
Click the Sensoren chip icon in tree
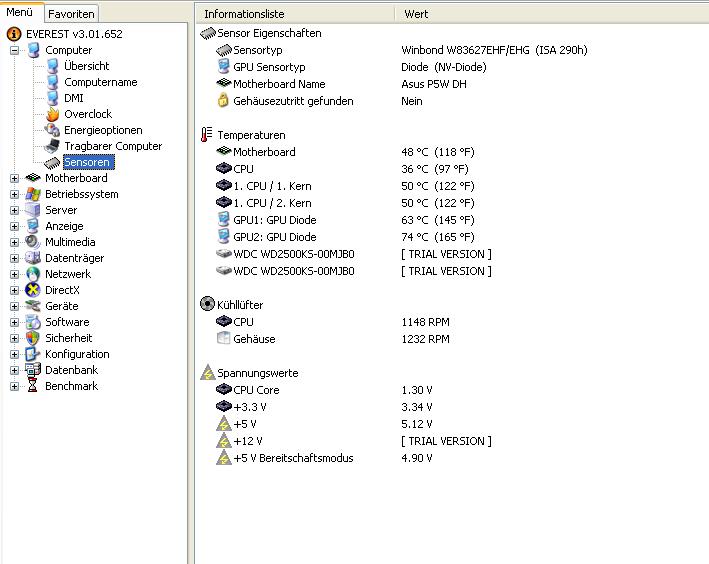(52, 162)
